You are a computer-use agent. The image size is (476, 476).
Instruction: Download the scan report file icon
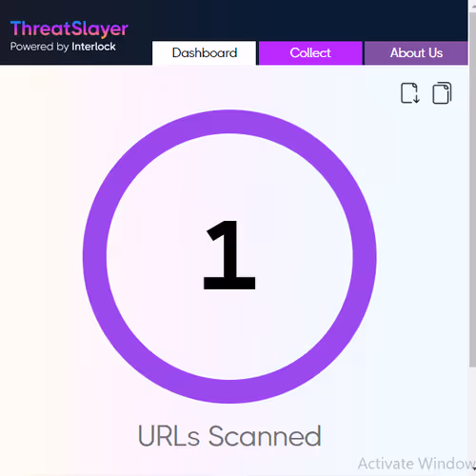click(x=410, y=93)
